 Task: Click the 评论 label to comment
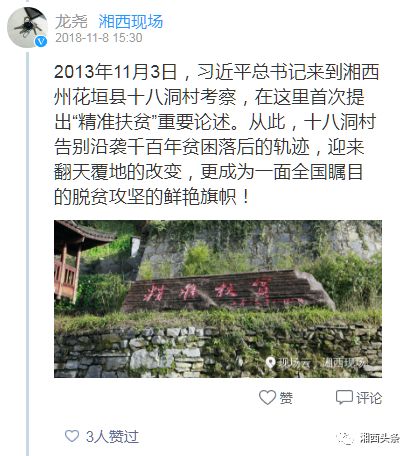tap(369, 398)
